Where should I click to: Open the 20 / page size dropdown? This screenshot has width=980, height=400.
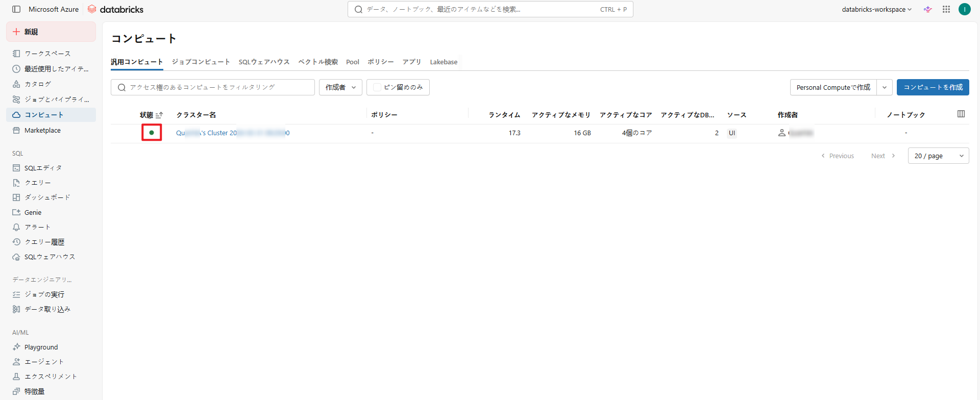[x=938, y=156]
